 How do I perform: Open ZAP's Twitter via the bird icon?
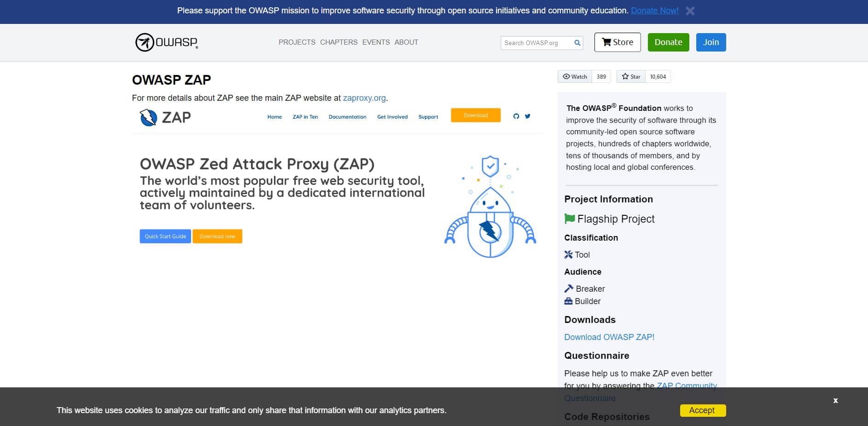tap(528, 116)
